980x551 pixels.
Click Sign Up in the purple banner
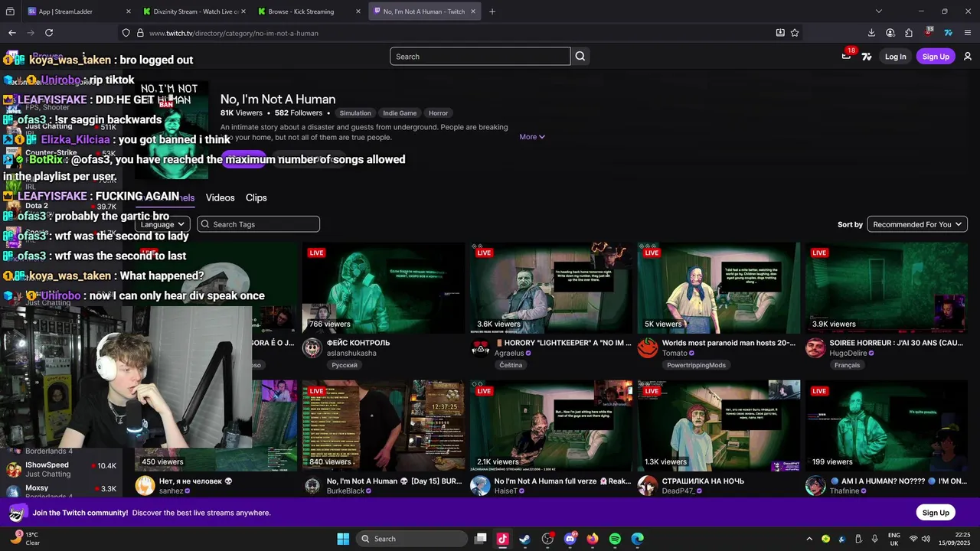click(x=936, y=513)
